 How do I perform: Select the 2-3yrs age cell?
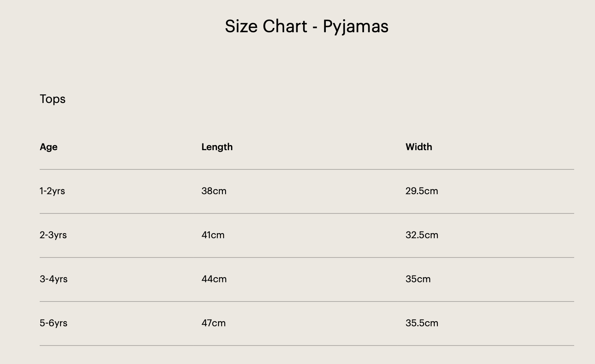(53, 235)
